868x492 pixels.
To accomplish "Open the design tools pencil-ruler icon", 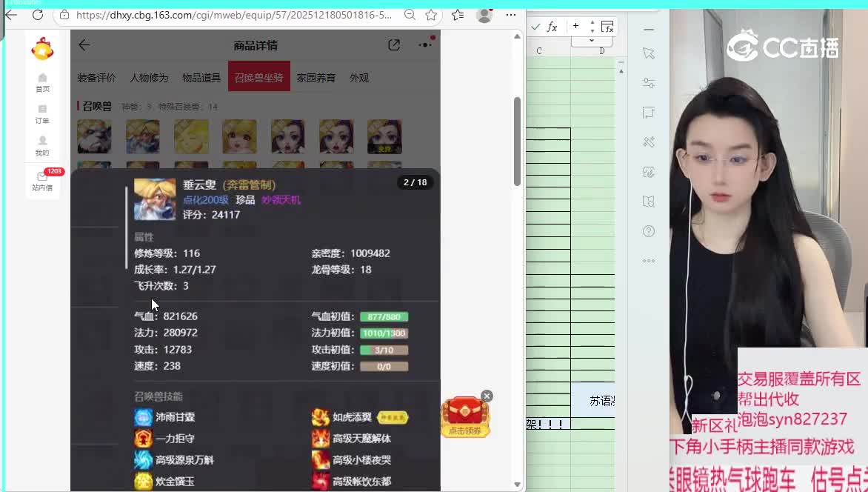I will pos(649,142).
